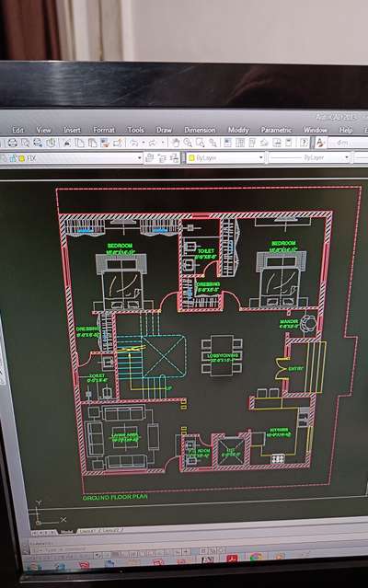
Task: Activate the Pan hand tool
Action: tap(176, 143)
